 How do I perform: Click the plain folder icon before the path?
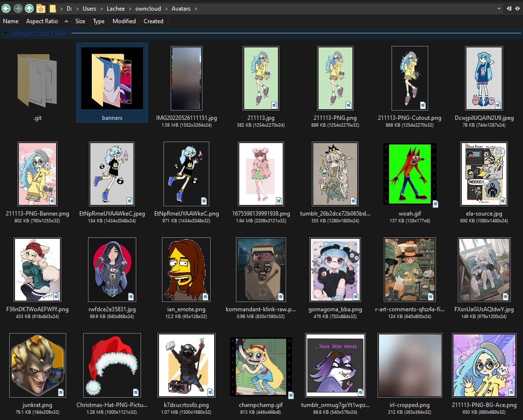pos(53,8)
